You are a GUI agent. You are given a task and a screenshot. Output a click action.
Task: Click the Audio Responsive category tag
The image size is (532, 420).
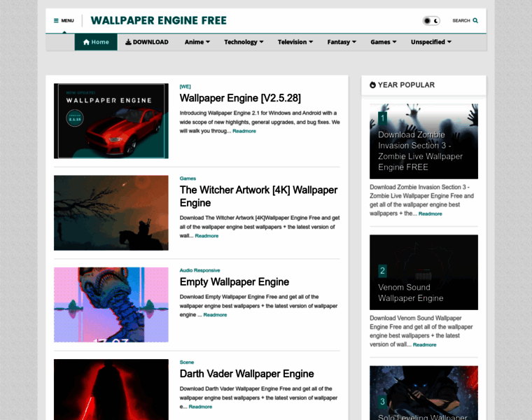click(199, 270)
